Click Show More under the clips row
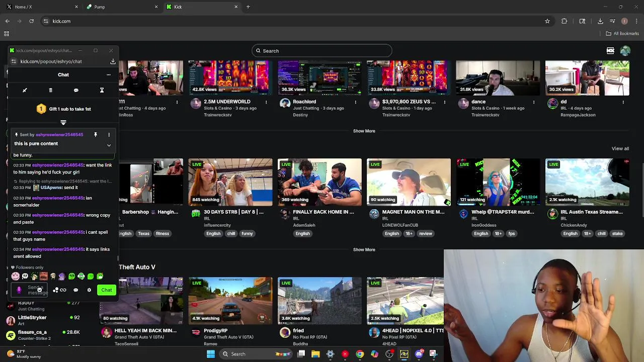The height and width of the screenshot is (362, 644). (364, 131)
